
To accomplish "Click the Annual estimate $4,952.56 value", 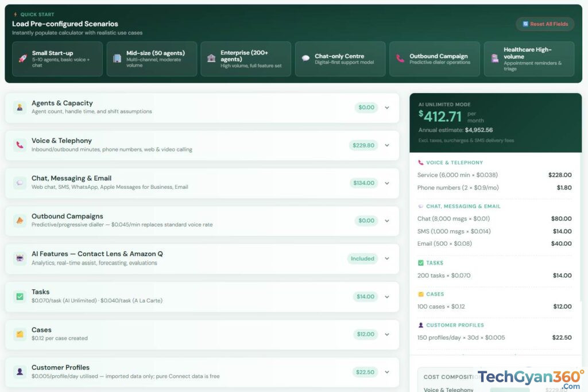I will (479, 130).
